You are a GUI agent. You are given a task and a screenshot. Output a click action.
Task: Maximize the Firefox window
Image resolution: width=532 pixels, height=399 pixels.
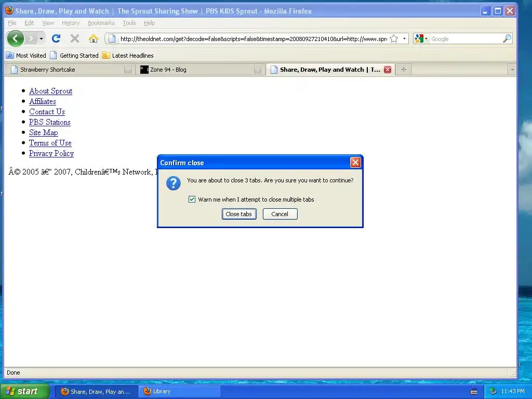498,11
